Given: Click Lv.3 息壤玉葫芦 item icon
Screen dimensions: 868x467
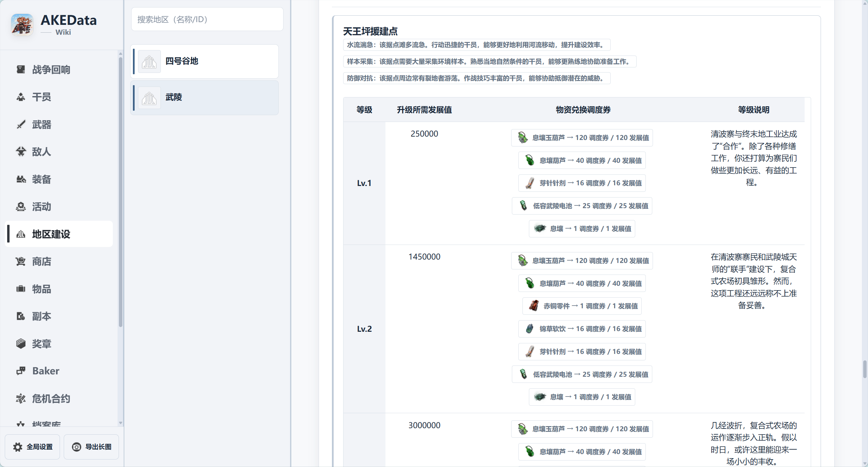Looking at the screenshot, I should coord(522,429).
